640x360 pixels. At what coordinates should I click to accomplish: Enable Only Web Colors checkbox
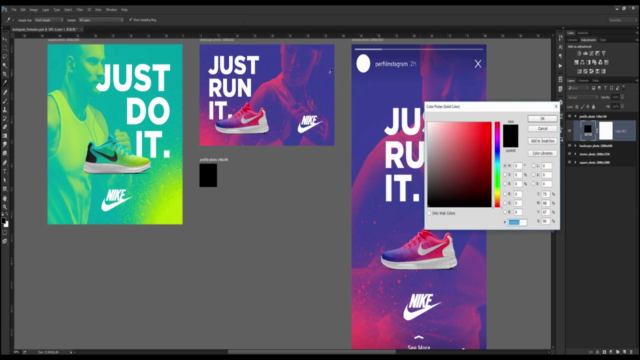(429, 213)
